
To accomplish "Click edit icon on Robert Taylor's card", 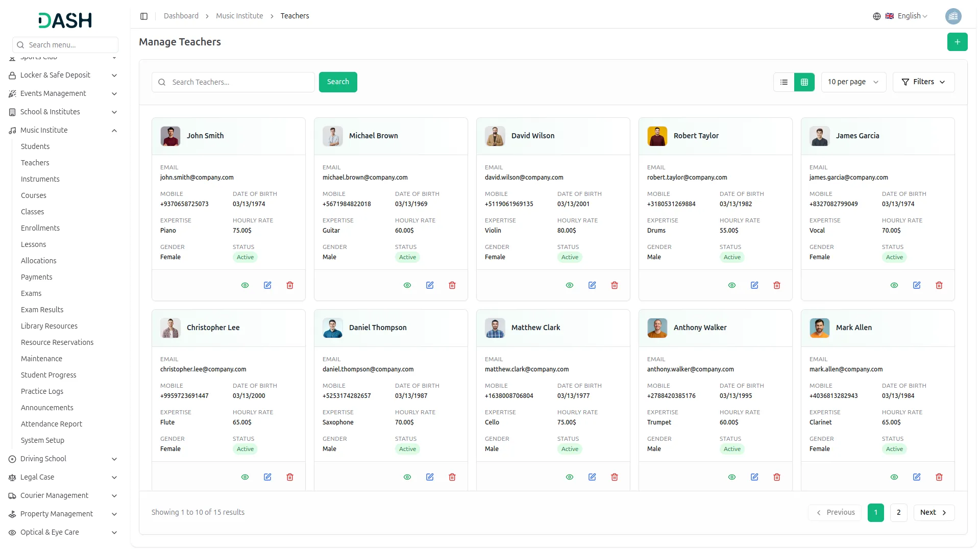I will click(x=754, y=285).
